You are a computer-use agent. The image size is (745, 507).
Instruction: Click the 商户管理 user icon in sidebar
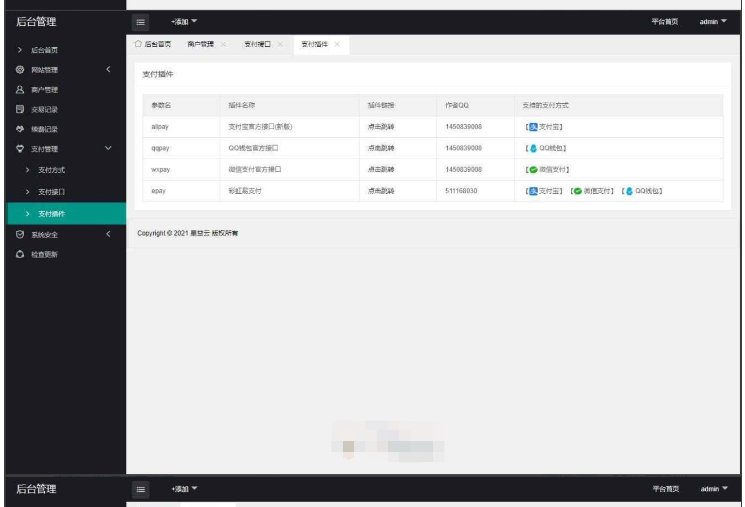[19, 89]
